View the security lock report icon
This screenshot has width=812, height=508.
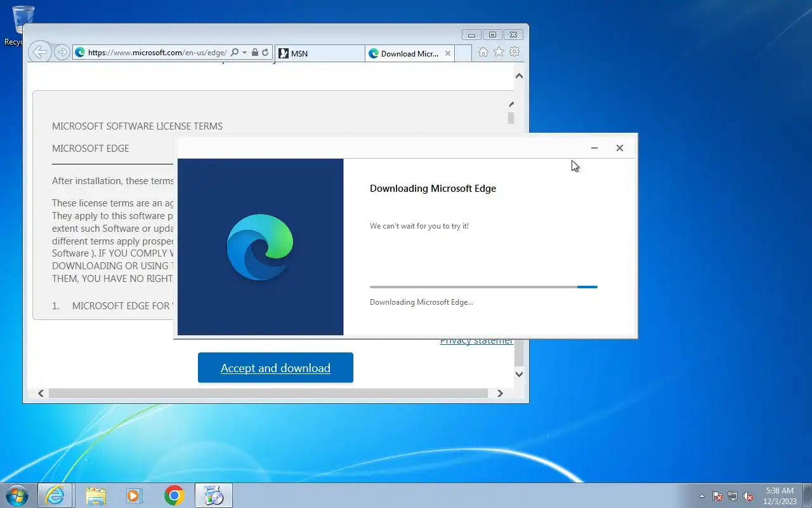point(254,53)
